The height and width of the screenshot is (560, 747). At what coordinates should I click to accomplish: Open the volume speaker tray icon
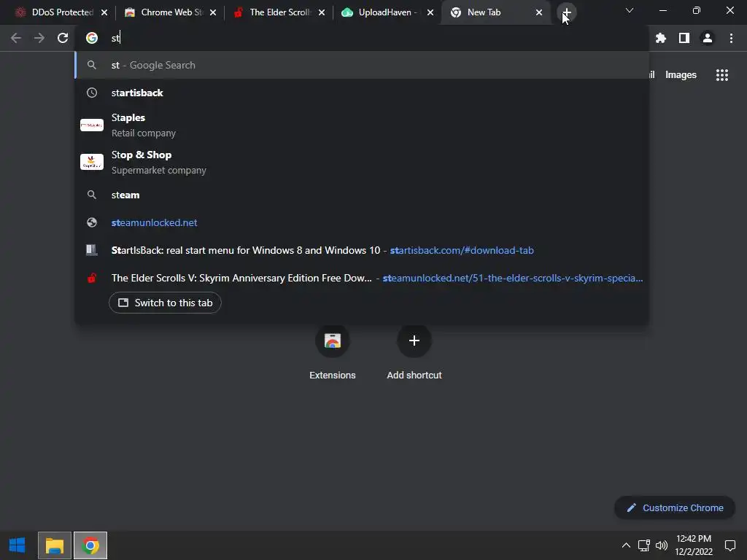(x=661, y=545)
